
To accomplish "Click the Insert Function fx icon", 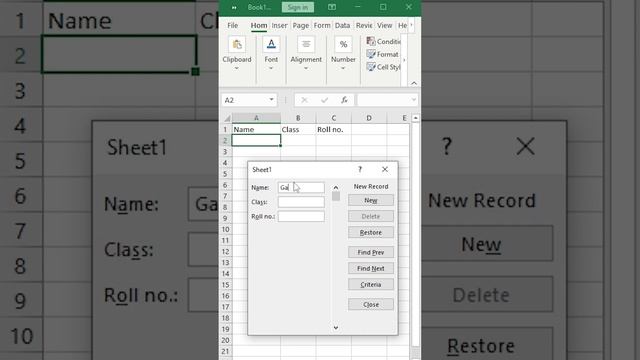I will tap(344, 100).
